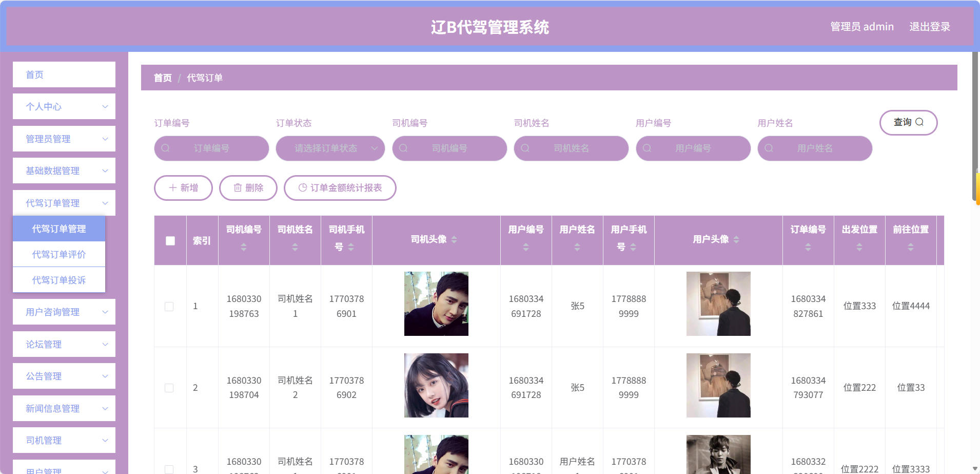
Task: Select the 代驾订单管理 submenu item
Action: [x=59, y=229]
